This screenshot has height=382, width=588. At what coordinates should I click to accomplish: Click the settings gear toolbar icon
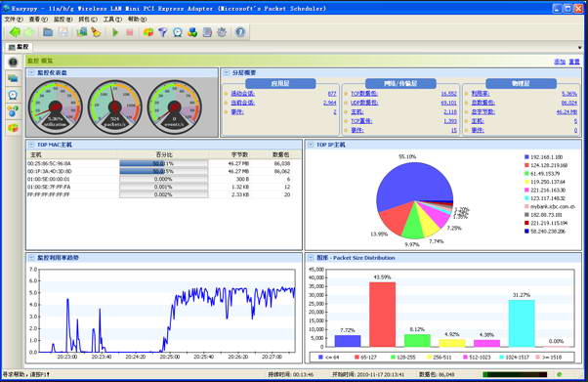point(222,32)
